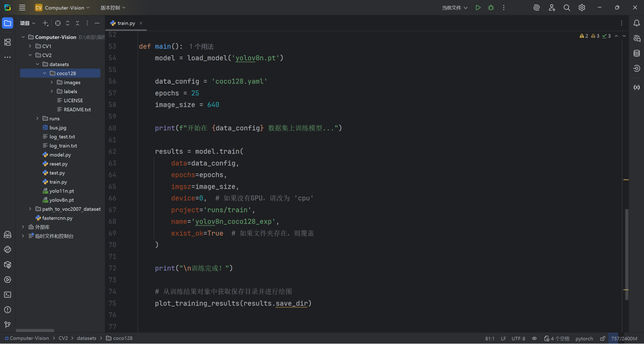
Task: Open the Notifications bell panel
Action: coord(637,23)
